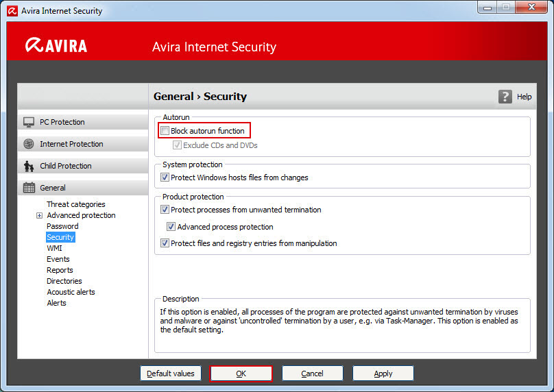Click the PC Protection monitor icon
Screen dimensions: 554x392
(29, 122)
